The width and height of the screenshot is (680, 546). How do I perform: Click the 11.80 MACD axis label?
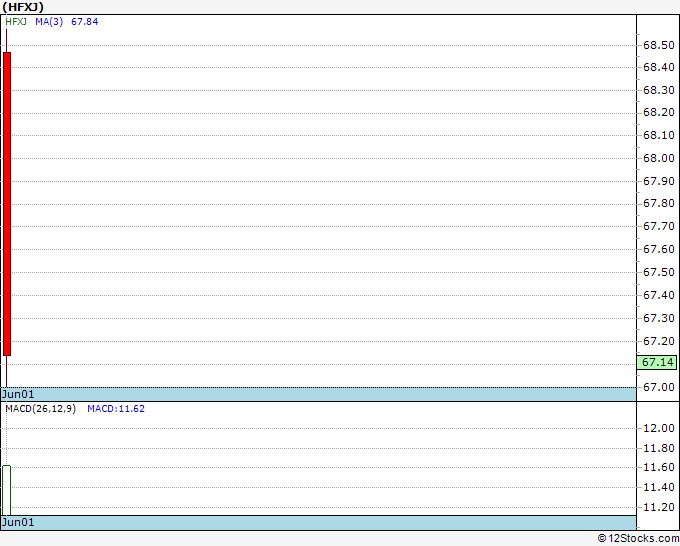[x=658, y=448]
